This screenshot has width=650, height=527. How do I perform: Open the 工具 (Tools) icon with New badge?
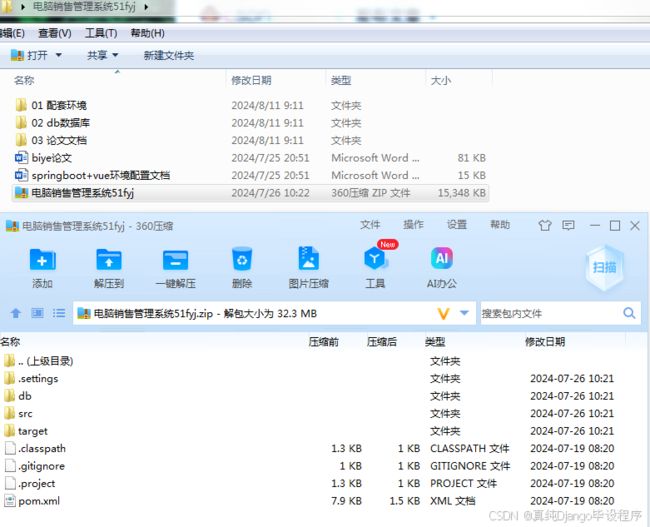pos(375,258)
